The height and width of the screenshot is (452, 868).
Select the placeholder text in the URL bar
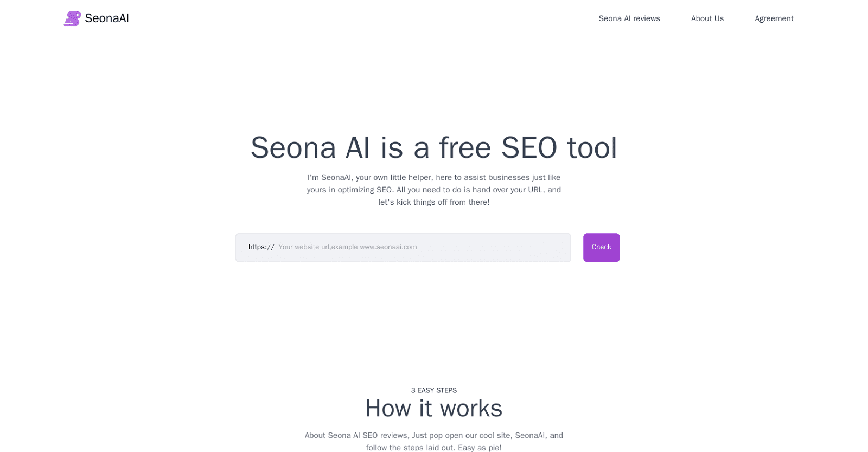347,247
